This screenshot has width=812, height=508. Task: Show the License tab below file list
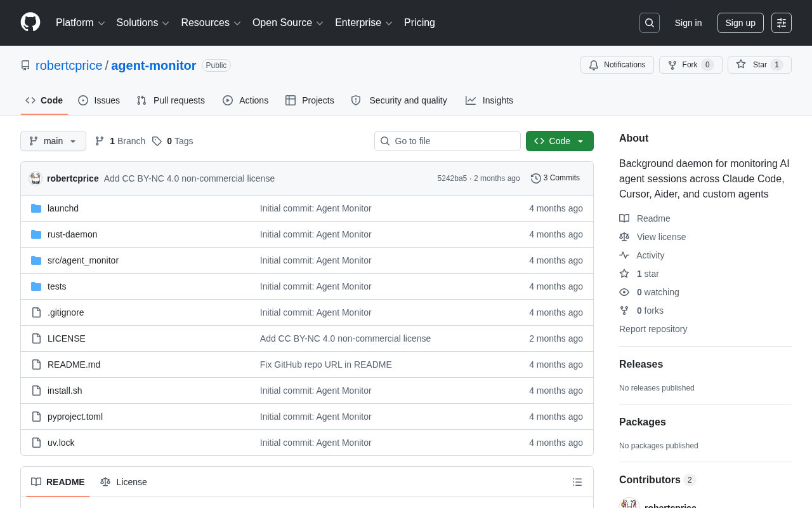coord(124,482)
